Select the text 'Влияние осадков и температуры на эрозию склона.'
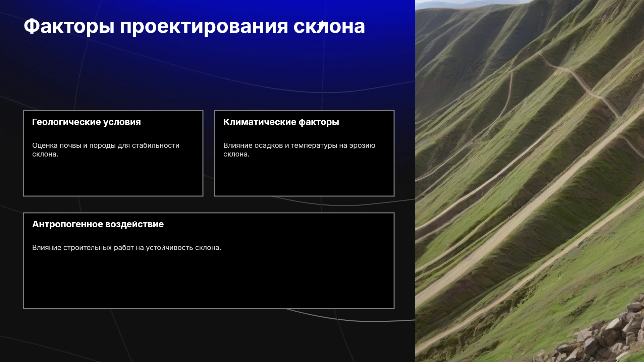This screenshot has width=644, height=362. 299,150
